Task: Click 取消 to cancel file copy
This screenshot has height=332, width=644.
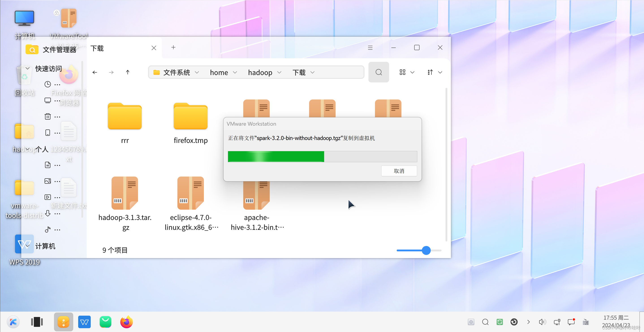Action: point(399,171)
